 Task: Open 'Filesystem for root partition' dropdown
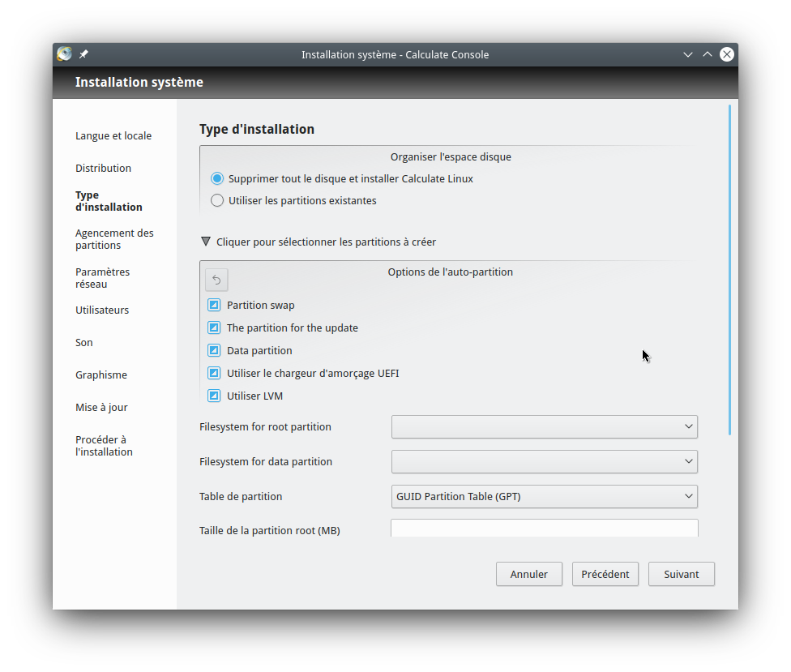pyautogui.click(x=544, y=426)
